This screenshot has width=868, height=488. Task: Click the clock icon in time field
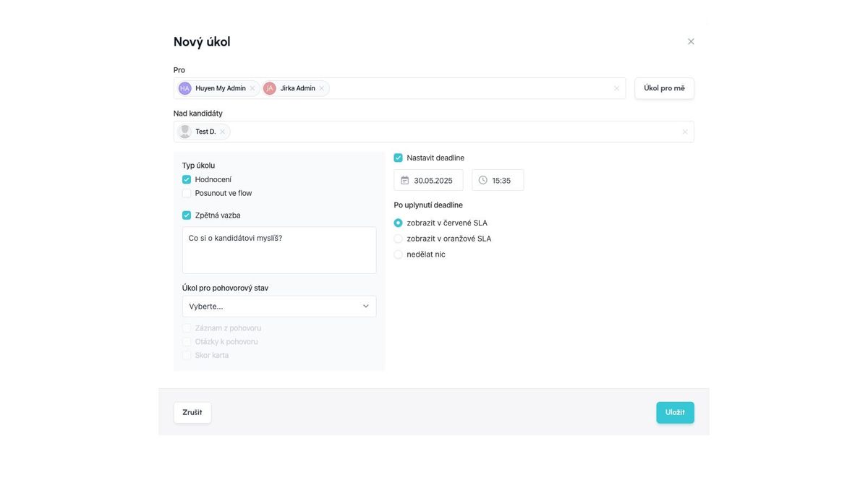click(x=483, y=180)
